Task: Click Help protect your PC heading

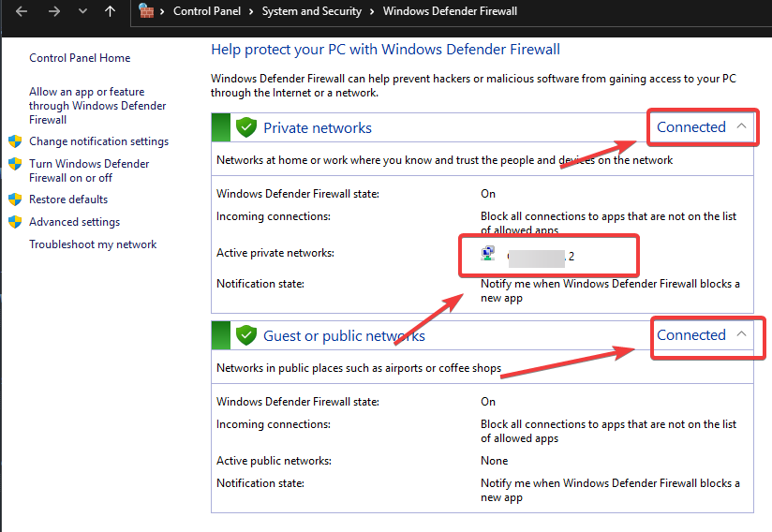Action: pos(385,50)
